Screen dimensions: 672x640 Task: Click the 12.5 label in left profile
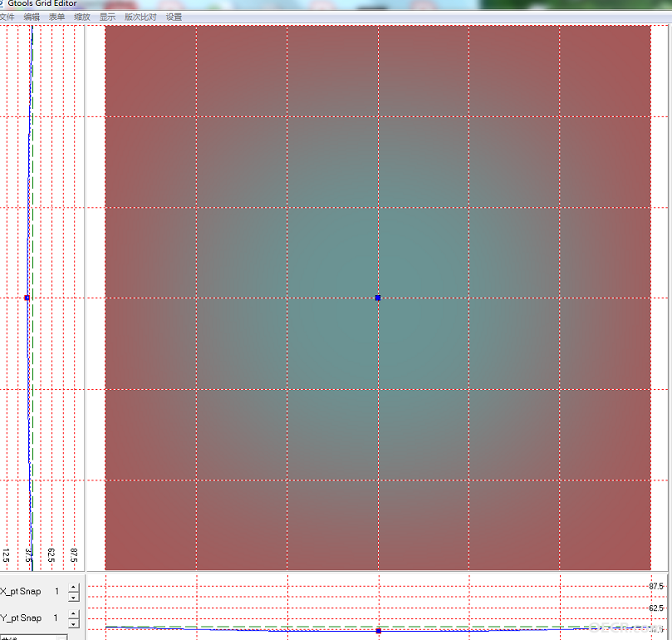coord(6,555)
